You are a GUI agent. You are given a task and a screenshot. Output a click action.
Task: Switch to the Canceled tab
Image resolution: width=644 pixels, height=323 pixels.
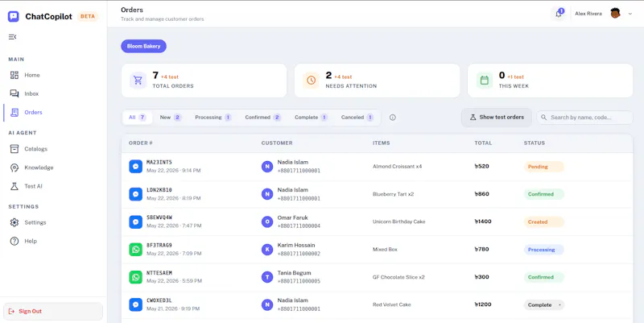[x=357, y=118]
